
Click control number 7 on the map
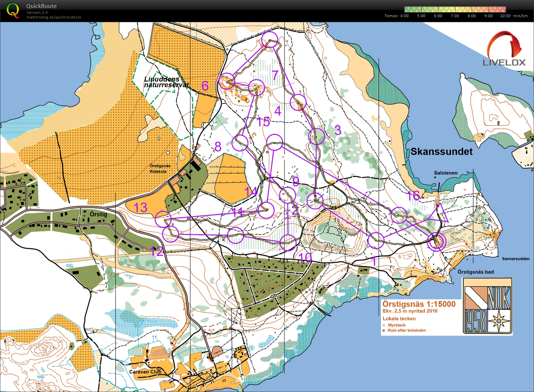[275, 75]
